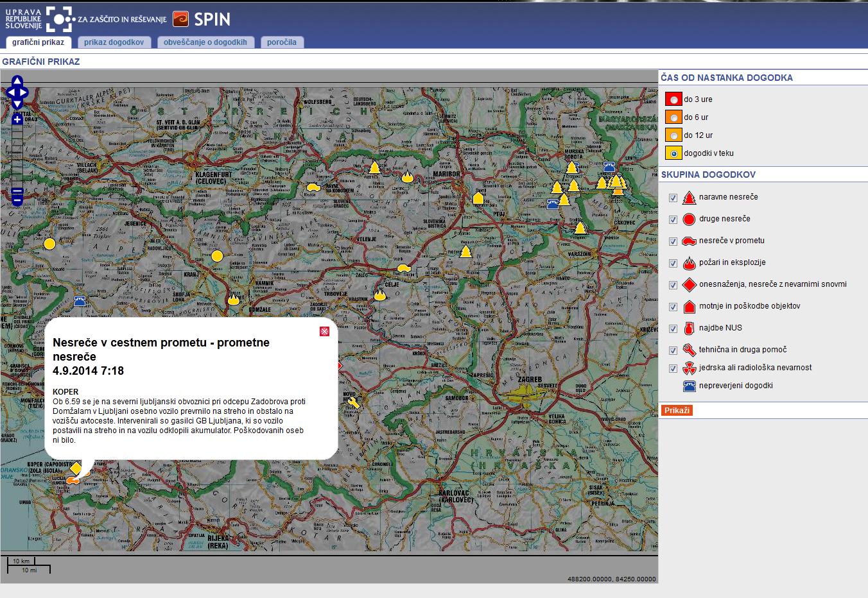This screenshot has height=598, width=868.
Task: Zoom out the map with the minus button
Action: click(x=17, y=199)
